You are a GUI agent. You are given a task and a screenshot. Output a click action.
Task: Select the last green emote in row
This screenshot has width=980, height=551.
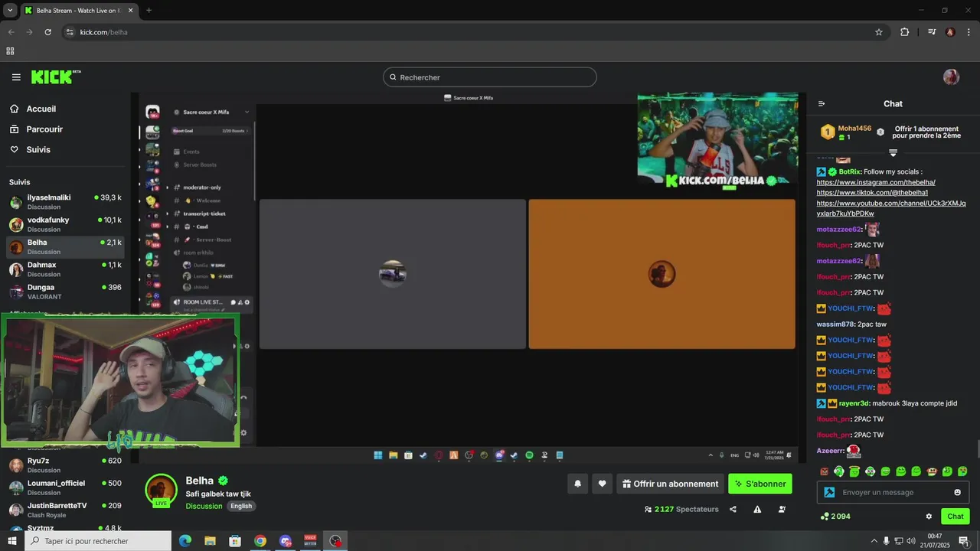pyautogui.click(x=962, y=471)
